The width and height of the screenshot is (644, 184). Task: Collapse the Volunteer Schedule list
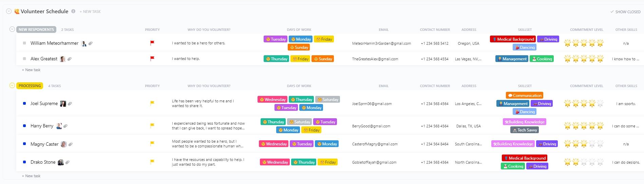pos(9,11)
